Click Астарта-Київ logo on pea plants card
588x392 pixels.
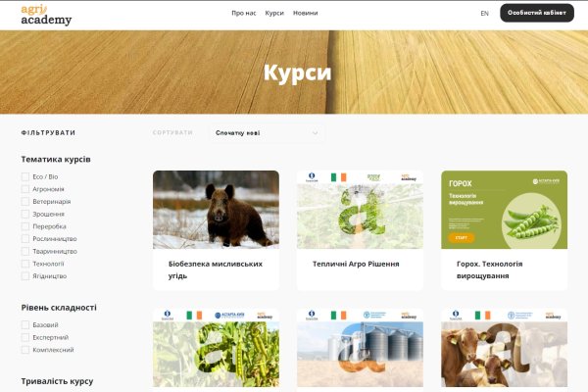coord(229,316)
